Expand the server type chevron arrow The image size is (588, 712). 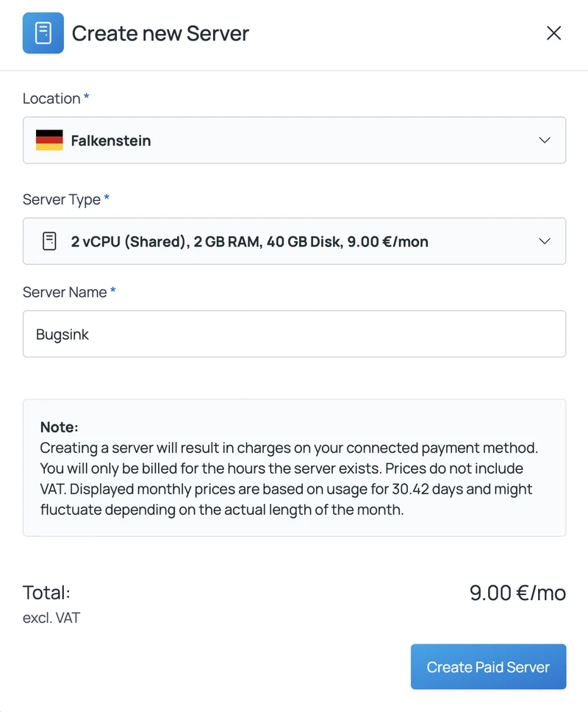click(545, 241)
